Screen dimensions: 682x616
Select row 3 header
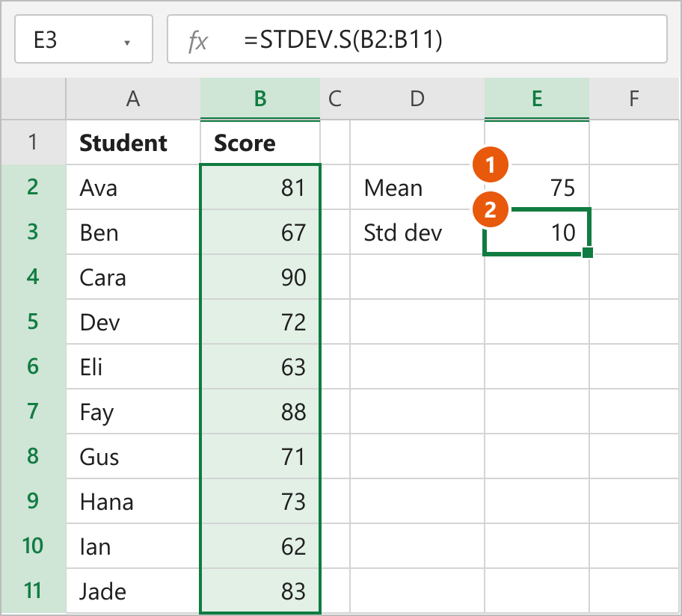tap(33, 232)
